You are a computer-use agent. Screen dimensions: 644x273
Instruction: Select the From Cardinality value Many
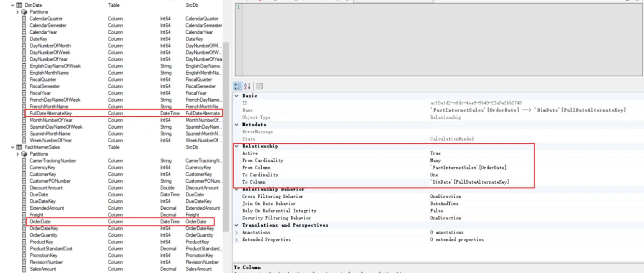pos(435,161)
